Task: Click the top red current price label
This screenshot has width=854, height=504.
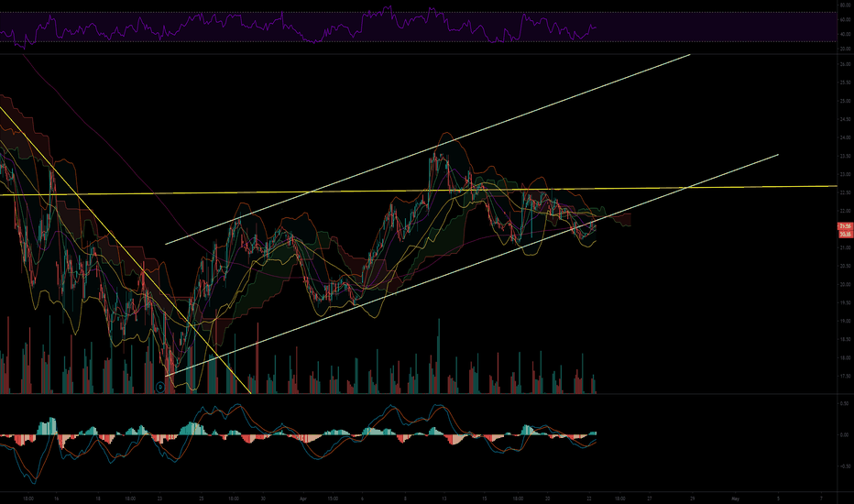Action: point(845,226)
